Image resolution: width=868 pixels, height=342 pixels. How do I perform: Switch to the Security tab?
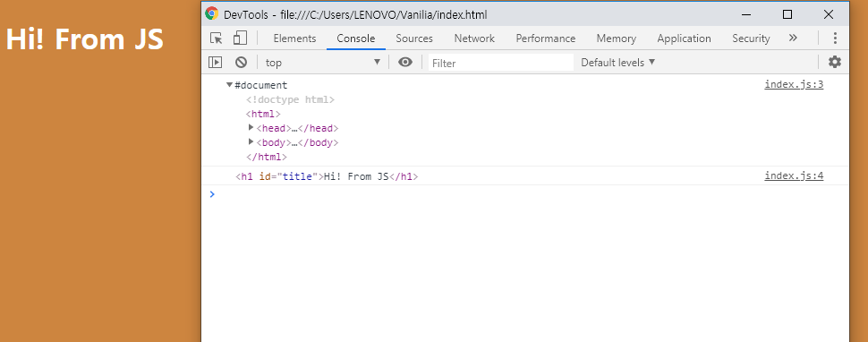pos(751,38)
